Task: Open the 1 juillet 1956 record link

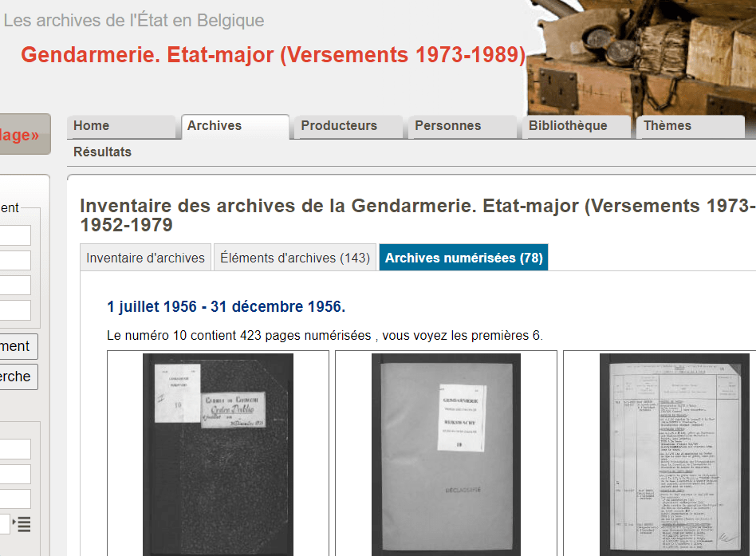Action: pyautogui.click(x=226, y=306)
